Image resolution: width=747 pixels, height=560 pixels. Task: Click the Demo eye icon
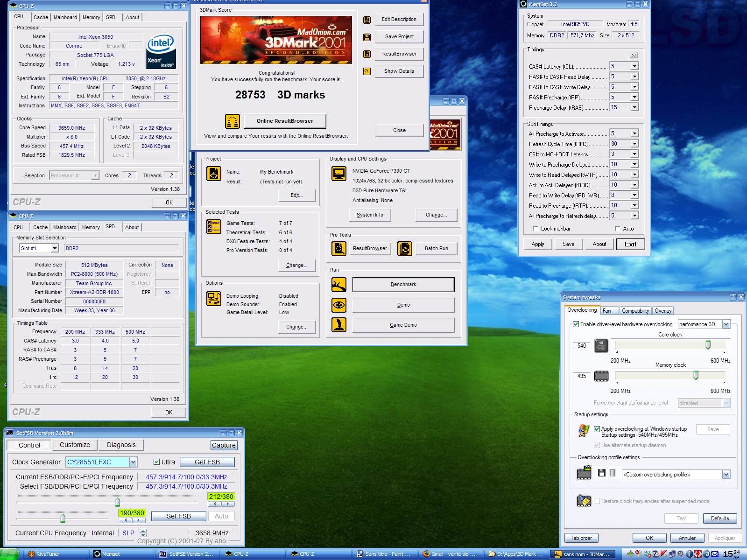pyautogui.click(x=339, y=305)
